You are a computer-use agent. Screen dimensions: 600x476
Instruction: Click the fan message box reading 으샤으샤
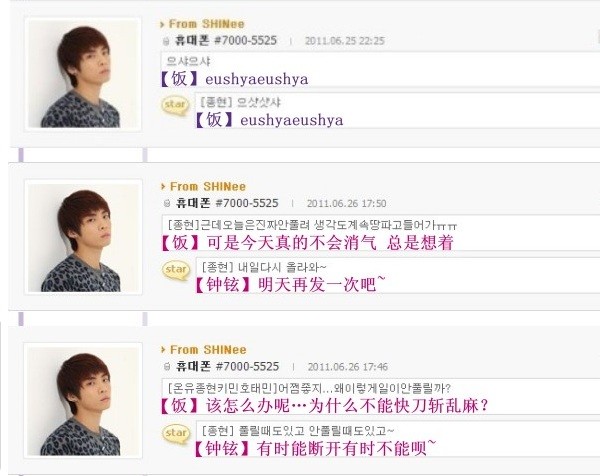point(380,69)
